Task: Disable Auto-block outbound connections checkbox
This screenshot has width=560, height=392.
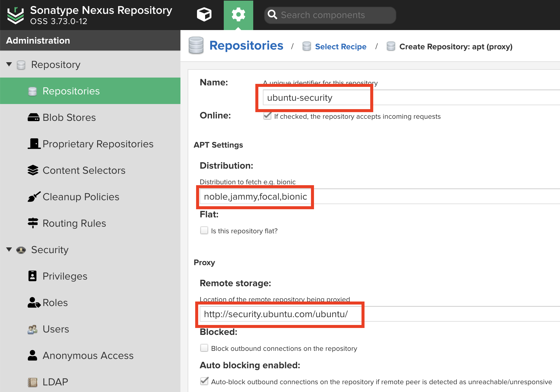Action: [x=204, y=381]
